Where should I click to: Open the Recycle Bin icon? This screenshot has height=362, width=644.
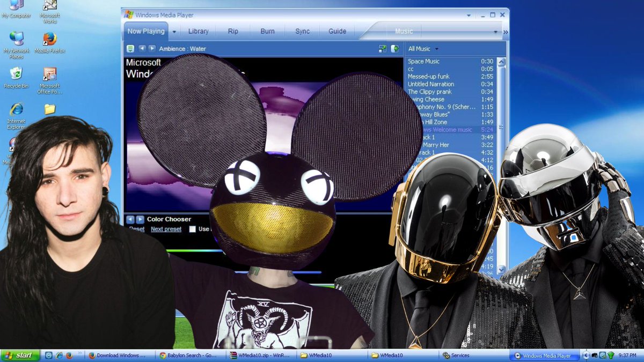pyautogui.click(x=16, y=78)
